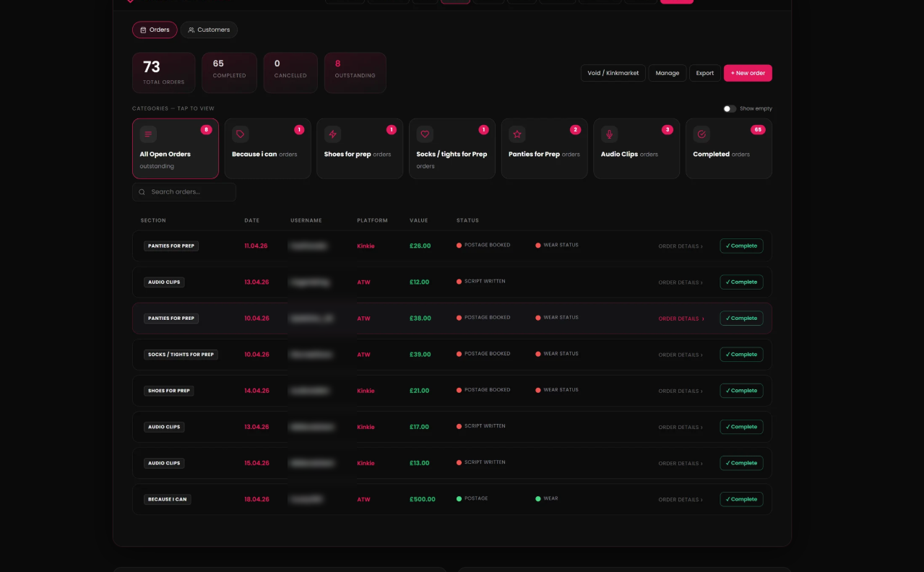
Task: Click the tag icon on Because i can card
Action: [241, 134]
